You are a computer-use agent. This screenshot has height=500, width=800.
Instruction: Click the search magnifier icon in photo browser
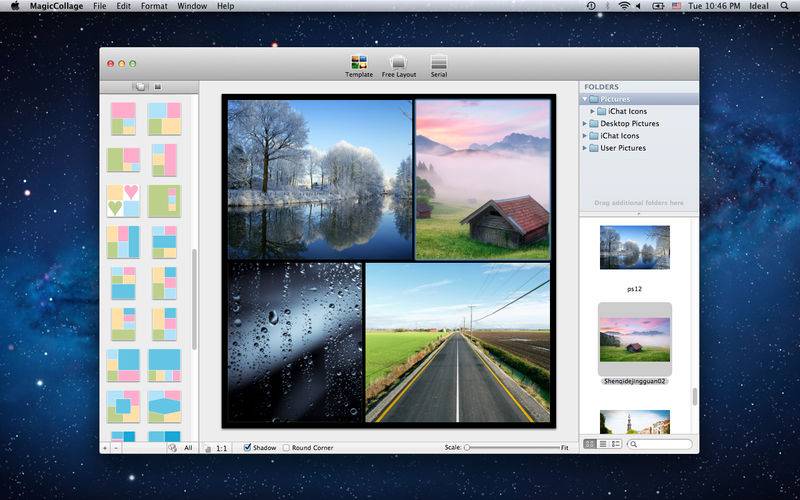(634, 444)
